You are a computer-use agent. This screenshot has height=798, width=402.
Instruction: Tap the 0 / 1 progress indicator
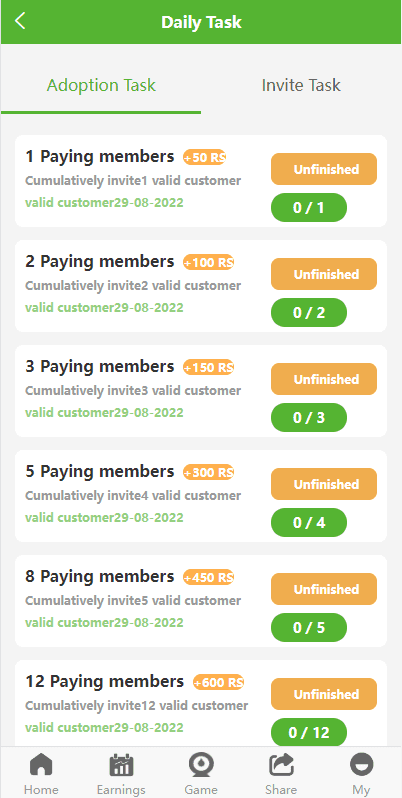pos(309,208)
